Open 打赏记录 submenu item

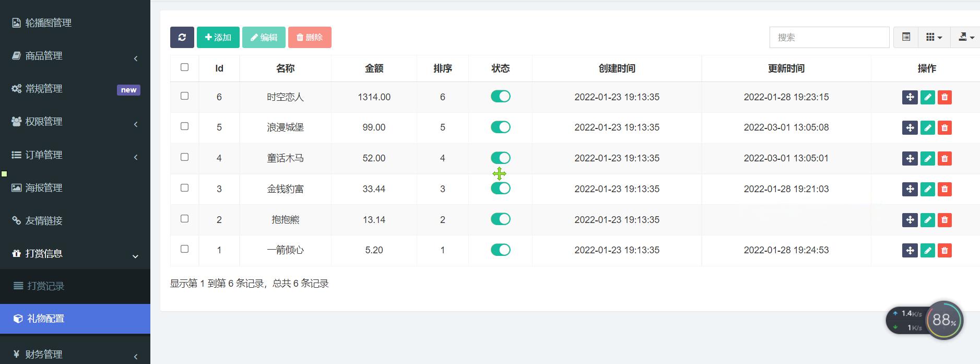coord(75,286)
